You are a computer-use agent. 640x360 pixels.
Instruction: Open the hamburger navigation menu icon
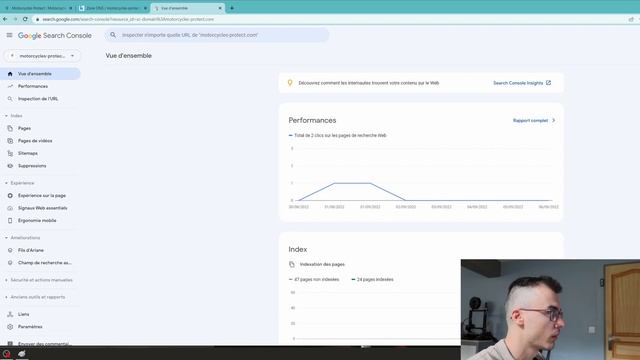coord(9,36)
